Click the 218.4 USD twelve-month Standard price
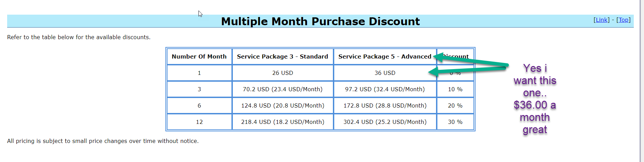 (x=283, y=122)
